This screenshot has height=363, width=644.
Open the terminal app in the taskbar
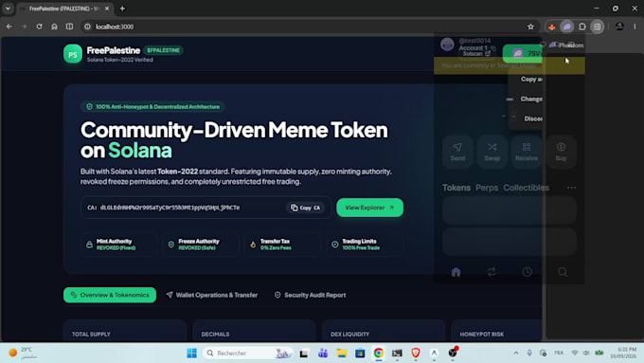coord(397,353)
